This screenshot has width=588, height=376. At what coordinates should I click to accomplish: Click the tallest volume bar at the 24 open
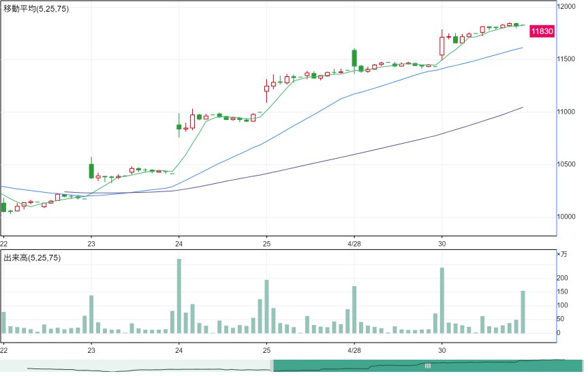[179, 296]
